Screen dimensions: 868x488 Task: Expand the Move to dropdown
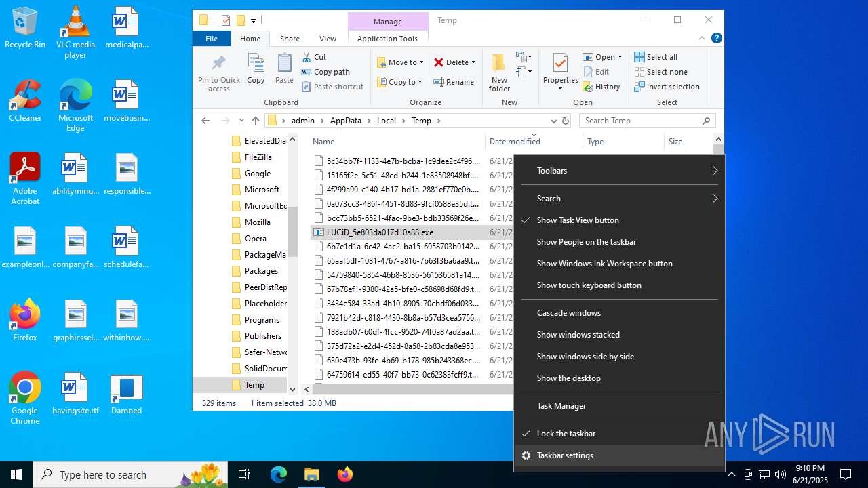421,62
